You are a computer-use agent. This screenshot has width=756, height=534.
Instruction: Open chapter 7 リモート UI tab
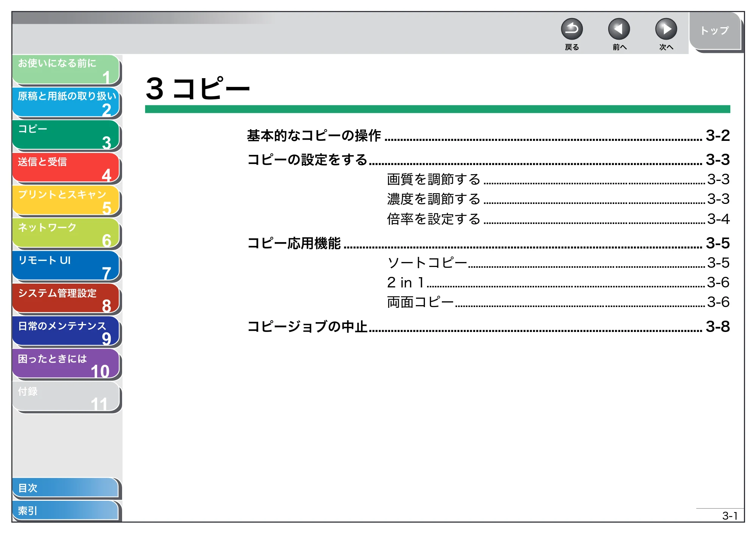[66, 266]
